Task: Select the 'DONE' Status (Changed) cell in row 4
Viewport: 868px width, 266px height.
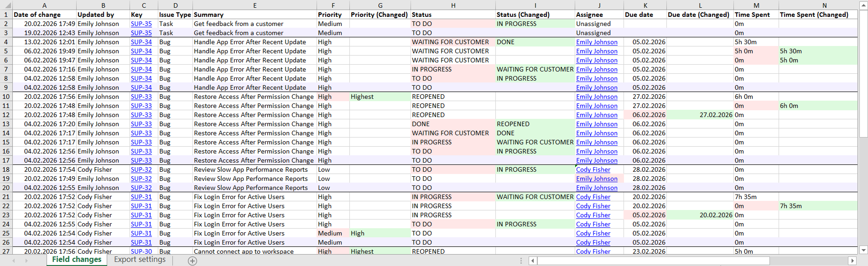Action: click(x=535, y=42)
